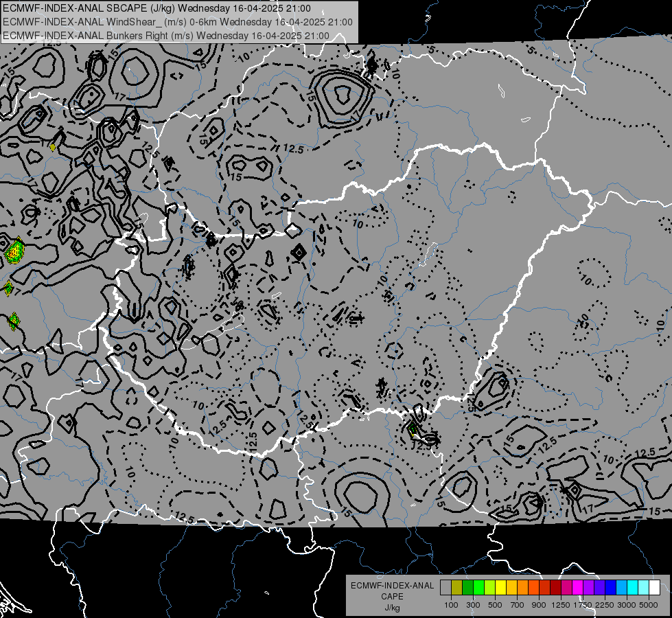Click the 700 legend value label

tap(518, 605)
